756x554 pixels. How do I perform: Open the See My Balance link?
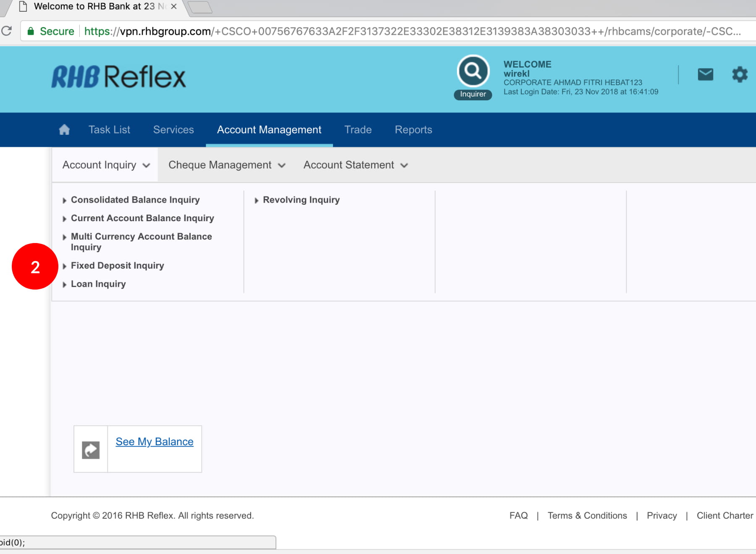(x=155, y=442)
